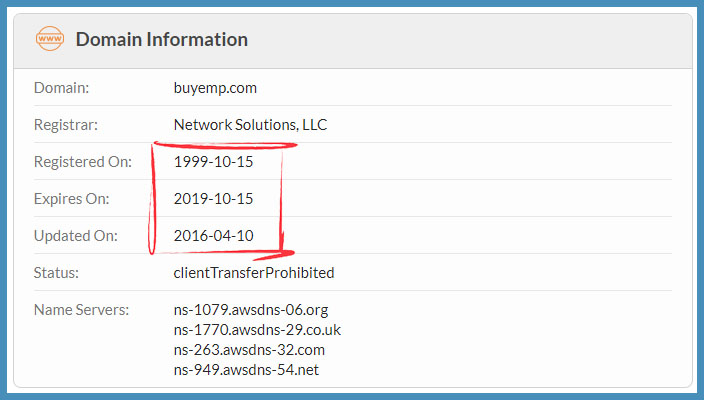Select the buyemp.com domain value
This screenshot has width=704, height=400.
[215, 88]
